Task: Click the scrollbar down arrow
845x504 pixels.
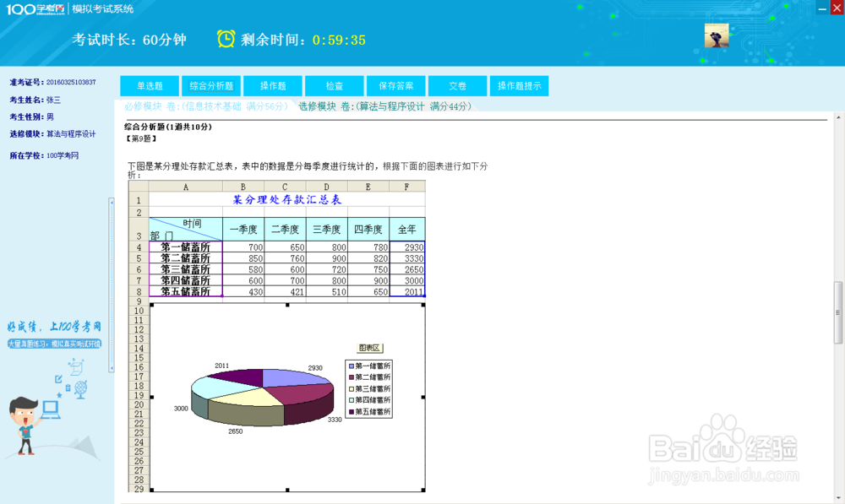Action: pos(838,499)
